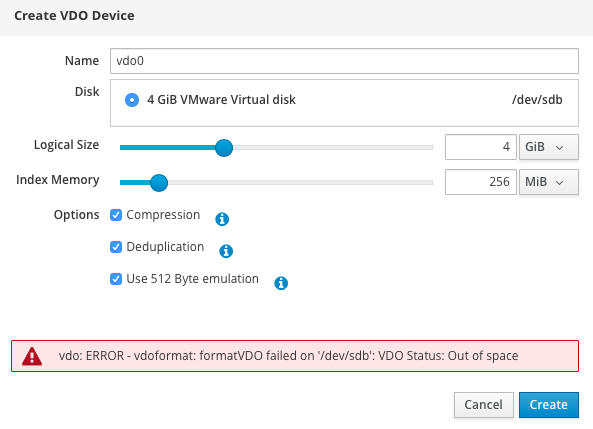
Task: Open the GiB unit dropdown
Action: pyautogui.click(x=548, y=147)
